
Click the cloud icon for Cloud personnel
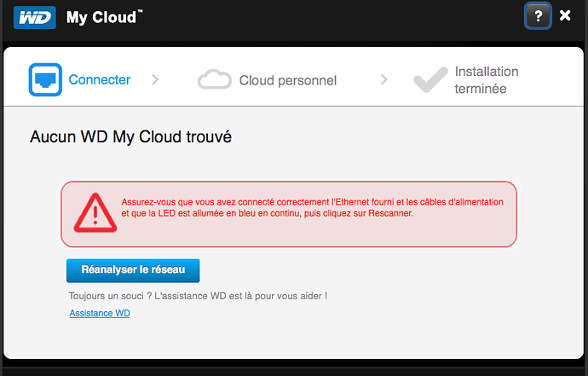pyautogui.click(x=215, y=80)
